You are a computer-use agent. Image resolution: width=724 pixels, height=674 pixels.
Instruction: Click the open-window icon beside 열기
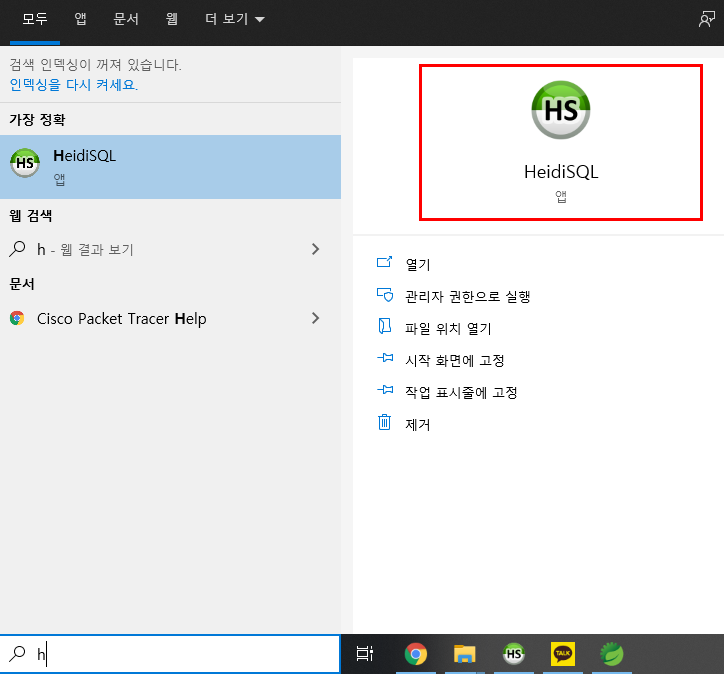pos(385,263)
